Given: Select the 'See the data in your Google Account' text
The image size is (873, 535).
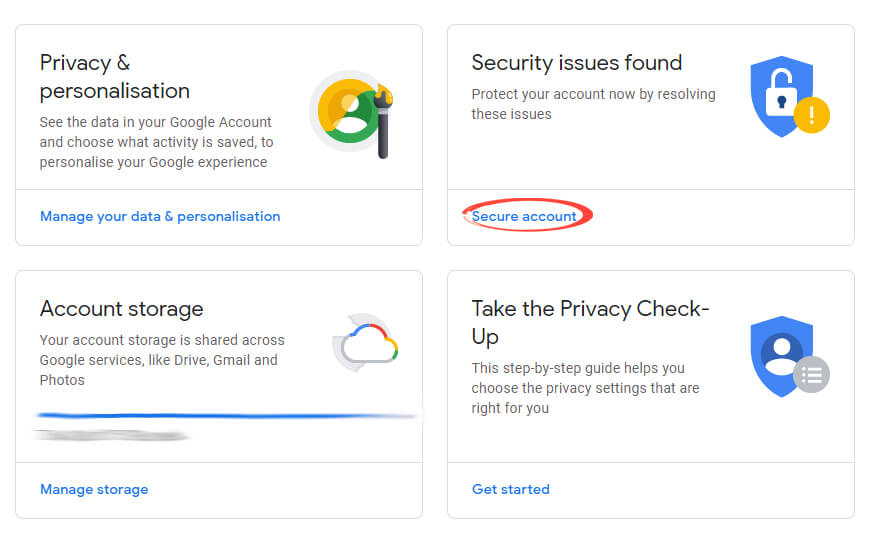Looking at the screenshot, I should pyautogui.click(x=156, y=142).
